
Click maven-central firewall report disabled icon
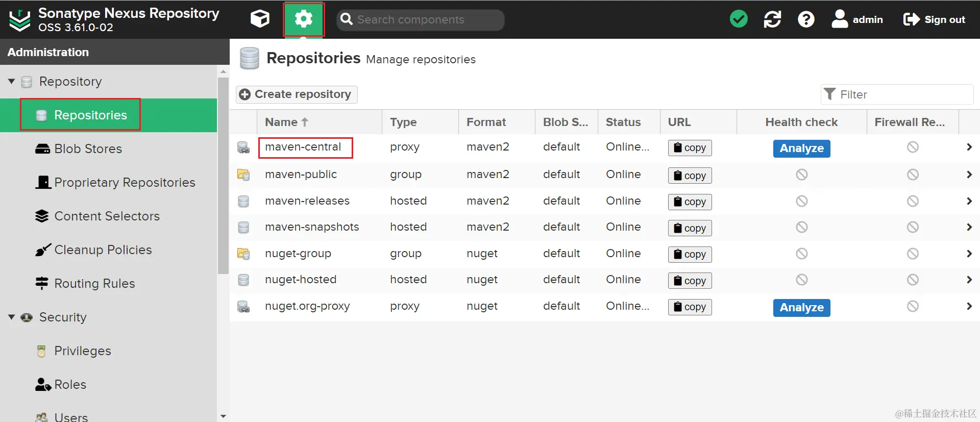(x=913, y=147)
